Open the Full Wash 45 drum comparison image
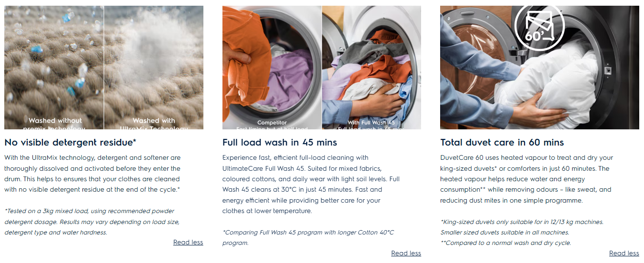Viewport: 644px width, 263px height. (322, 68)
